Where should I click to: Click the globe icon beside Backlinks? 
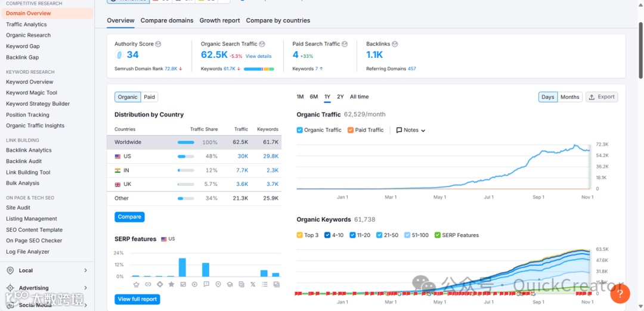click(x=395, y=44)
